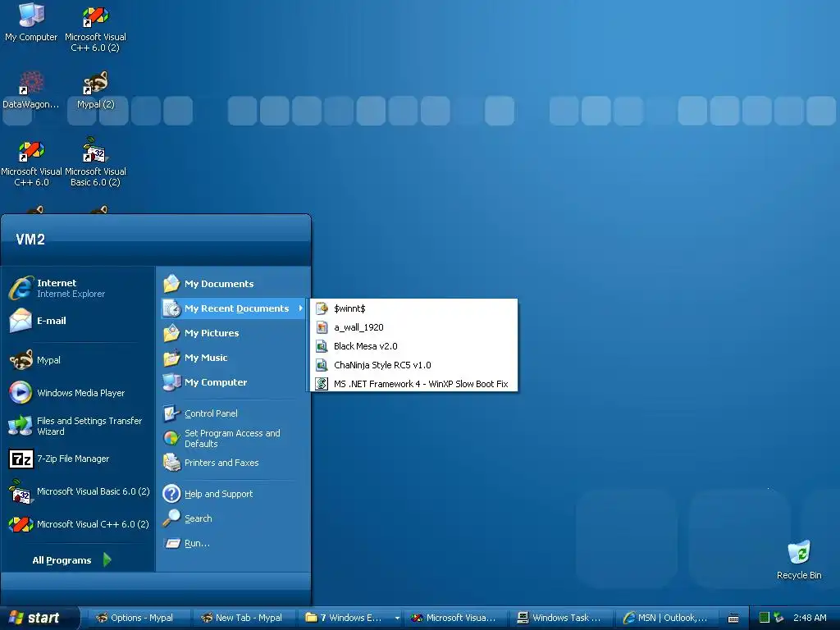Click the VM2 user name header

30,240
